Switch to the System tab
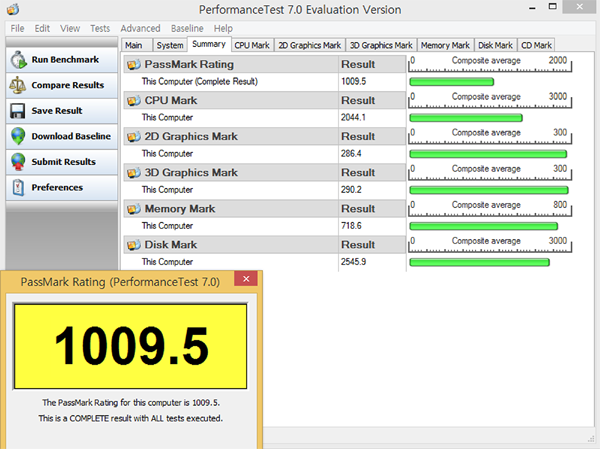Viewport: 600px width, 449px height. tap(170, 45)
